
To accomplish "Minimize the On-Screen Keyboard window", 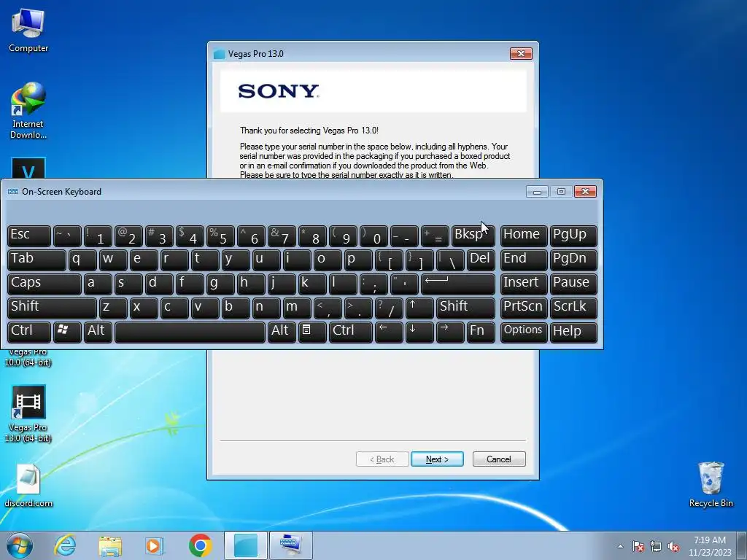I will [537, 192].
